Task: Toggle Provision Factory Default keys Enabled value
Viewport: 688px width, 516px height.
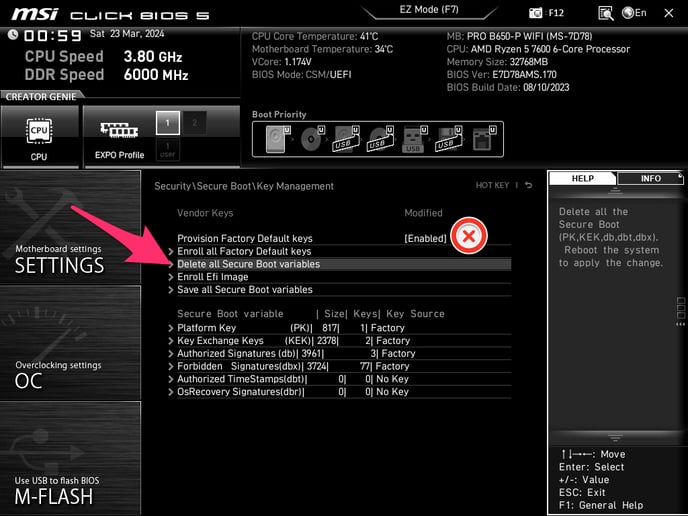Action: [425, 238]
